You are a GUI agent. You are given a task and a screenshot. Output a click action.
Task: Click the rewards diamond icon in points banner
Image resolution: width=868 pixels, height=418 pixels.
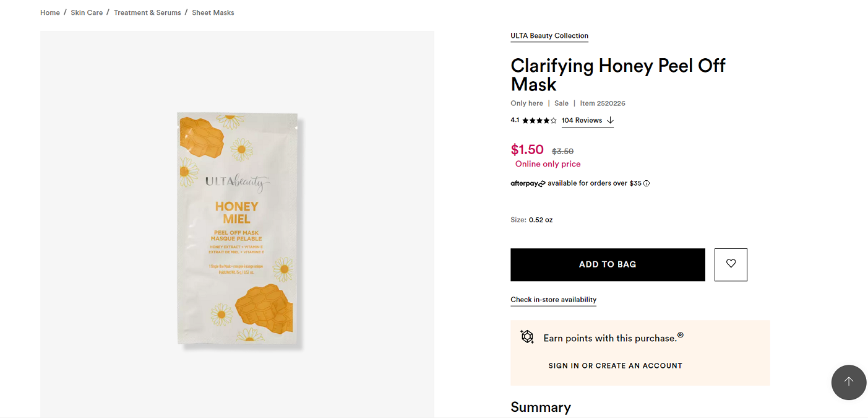(526, 336)
